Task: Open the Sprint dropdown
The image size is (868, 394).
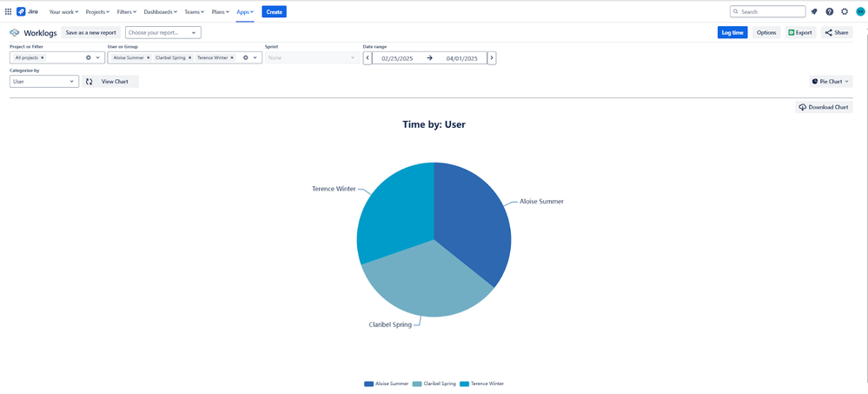Action: [x=312, y=57]
